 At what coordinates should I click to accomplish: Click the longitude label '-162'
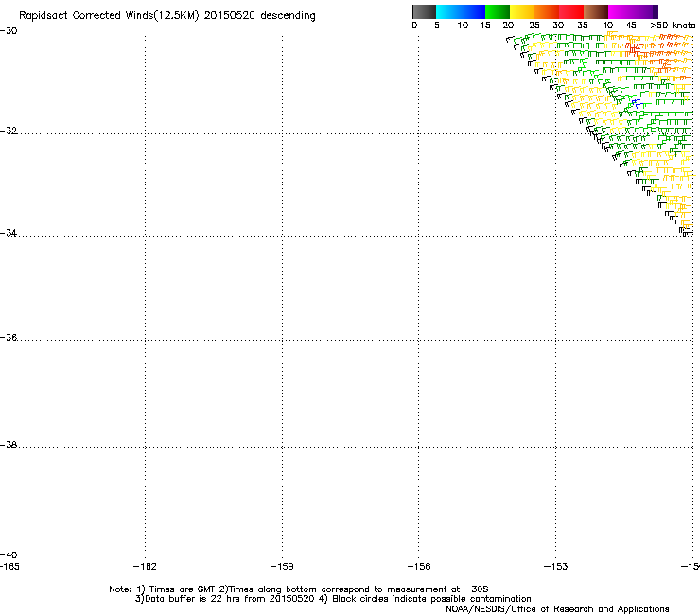click(x=145, y=567)
